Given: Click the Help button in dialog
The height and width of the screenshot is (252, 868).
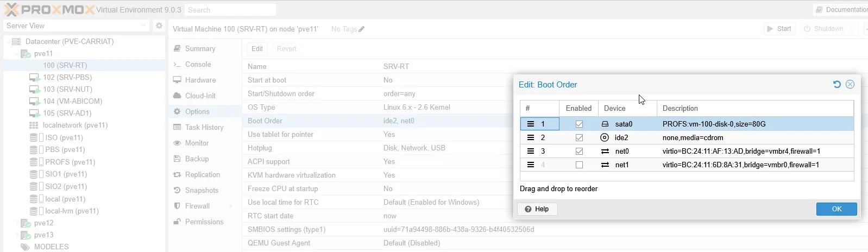Looking at the screenshot, I should [x=537, y=209].
